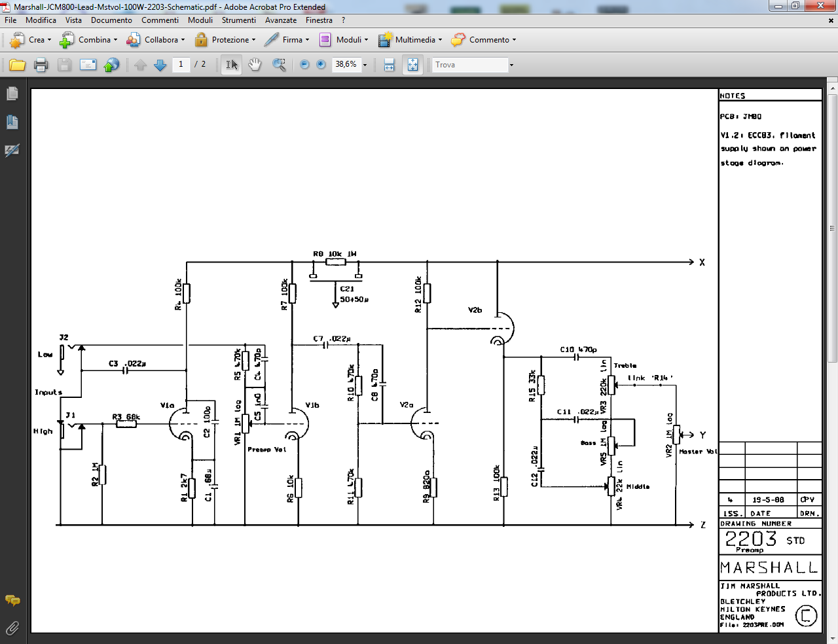Choose the Marquee Zoom magnifier tool
Screen dimensions: 838x644
pyautogui.click(x=279, y=65)
